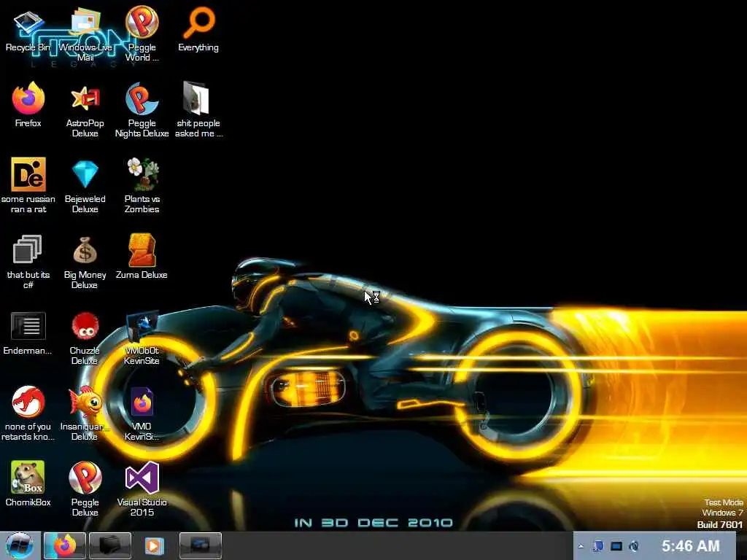The image size is (747, 560).
Task: Select AstroPop Deluxe icon
Action: [x=85, y=98]
